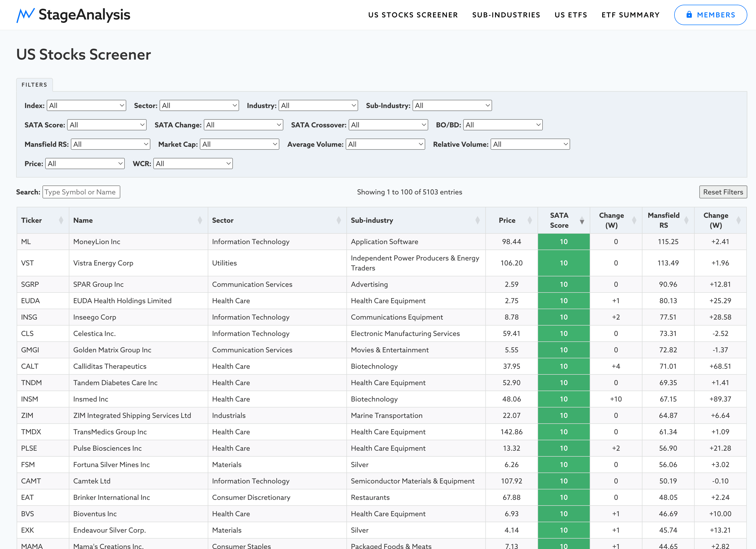Click Semiconductor Materials & Equipment cell
Viewport: 756px width, 549px height.
click(416, 481)
